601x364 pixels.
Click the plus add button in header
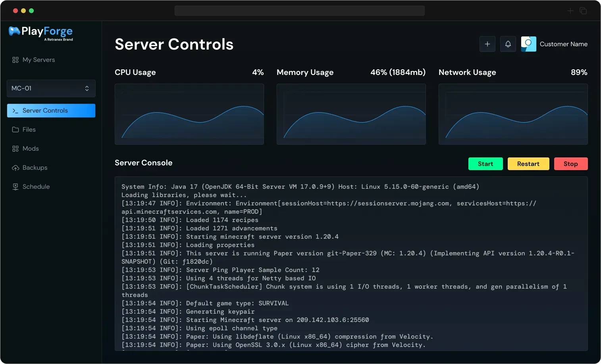(487, 44)
